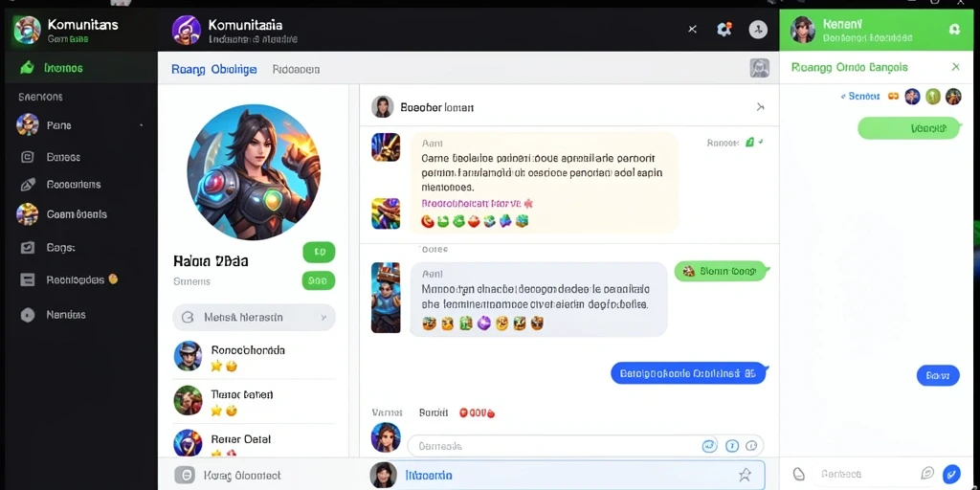980x490 pixels.
Task: Switch to the Roang Obolrige tab
Action: coord(213,69)
